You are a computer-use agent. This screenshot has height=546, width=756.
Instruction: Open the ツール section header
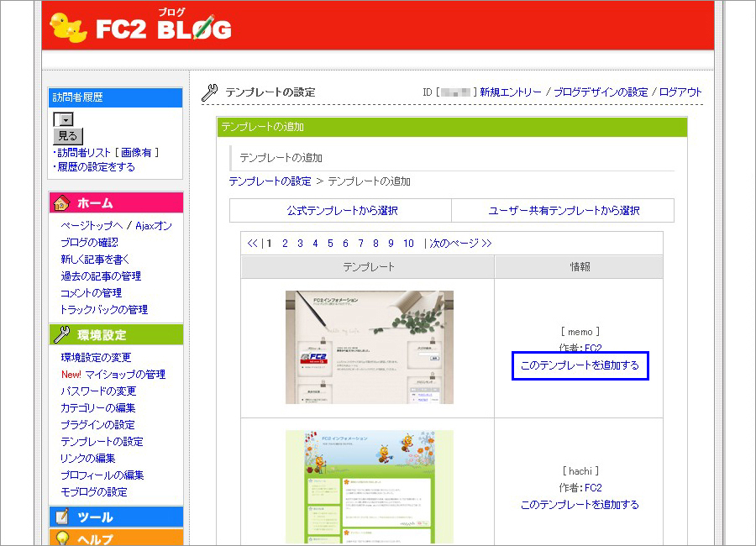(x=116, y=517)
